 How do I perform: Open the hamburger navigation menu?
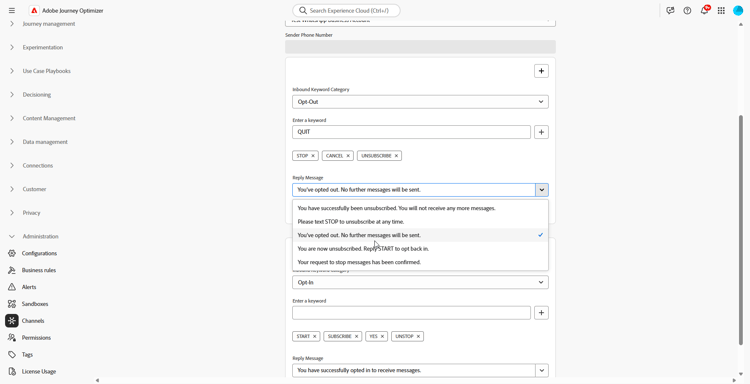(x=12, y=11)
